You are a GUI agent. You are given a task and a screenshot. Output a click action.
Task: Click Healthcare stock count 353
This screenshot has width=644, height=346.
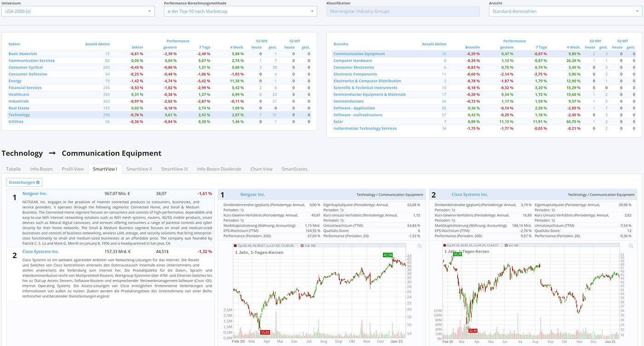[x=106, y=94]
